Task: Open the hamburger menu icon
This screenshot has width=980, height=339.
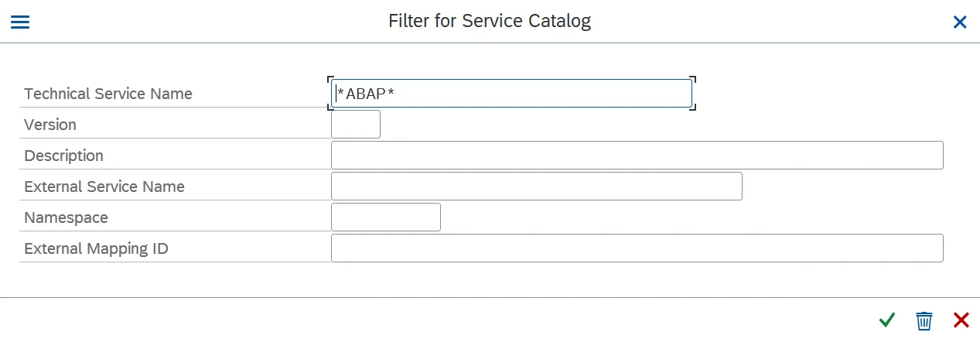Action: click(x=19, y=22)
